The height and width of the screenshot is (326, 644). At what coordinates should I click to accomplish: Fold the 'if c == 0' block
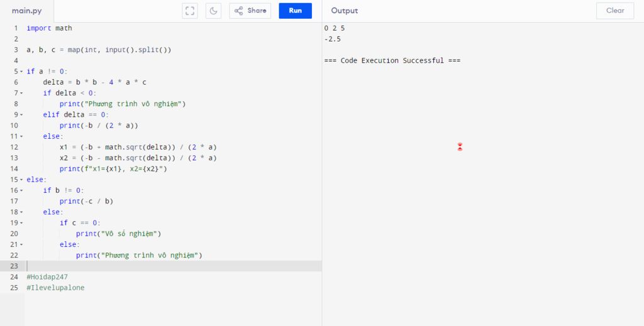pos(21,223)
